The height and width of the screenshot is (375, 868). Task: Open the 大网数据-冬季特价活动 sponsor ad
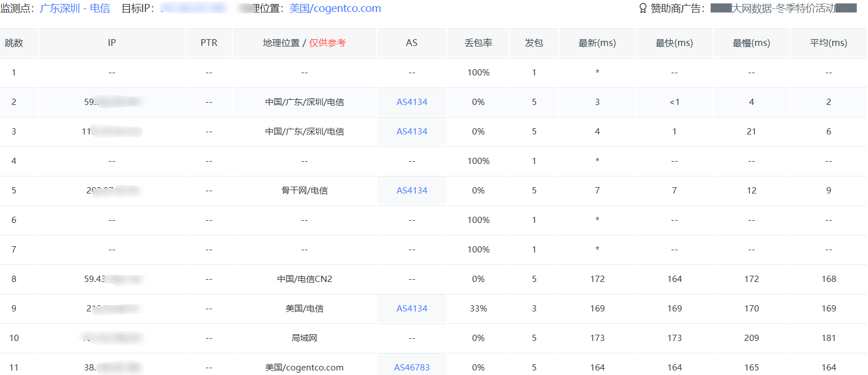click(x=783, y=9)
